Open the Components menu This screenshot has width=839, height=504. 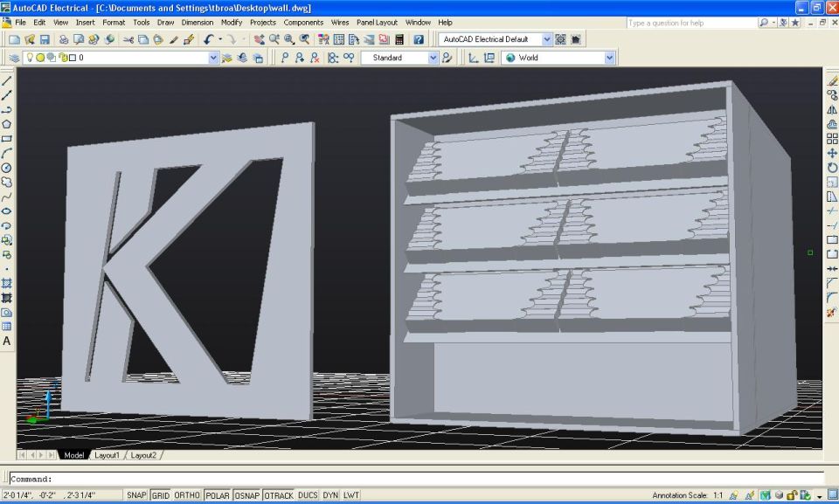pyautogui.click(x=303, y=23)
